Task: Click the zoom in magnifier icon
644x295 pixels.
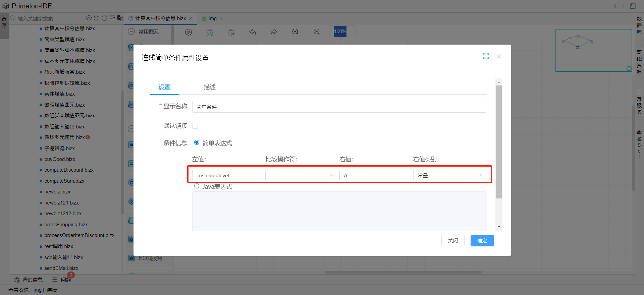Action: click(x=295, y=32)
